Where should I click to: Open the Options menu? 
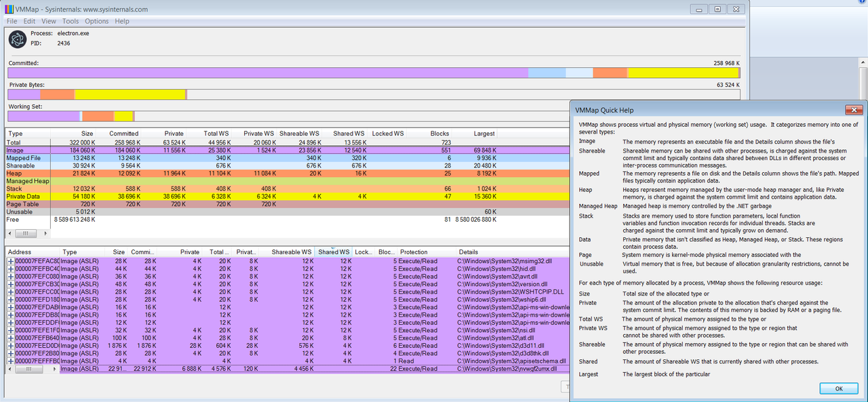(97, 21)
